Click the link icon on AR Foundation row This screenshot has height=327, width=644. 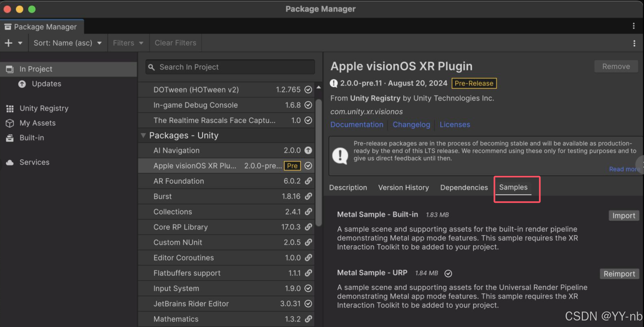[x=308, y=181]
